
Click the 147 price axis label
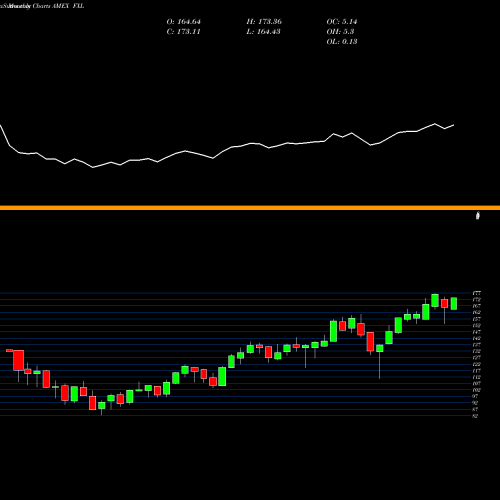pyautogui.click(x=477, y=332)
